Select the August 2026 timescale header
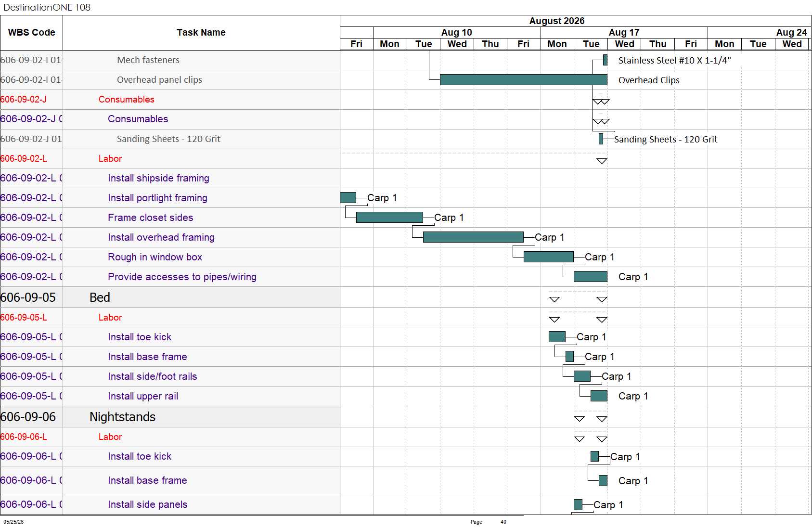This screenshot has height=528, width=812. (x=557, y=21)
